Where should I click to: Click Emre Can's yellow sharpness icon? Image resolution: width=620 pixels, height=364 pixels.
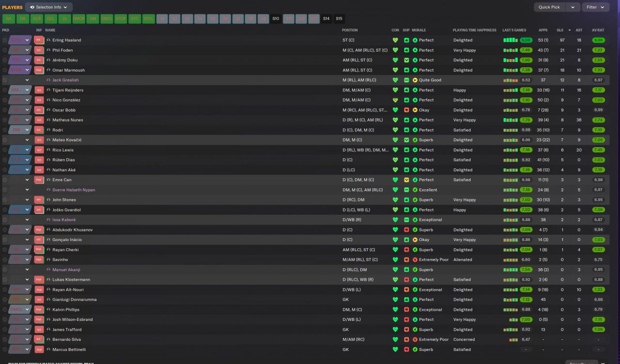point(407,180)
